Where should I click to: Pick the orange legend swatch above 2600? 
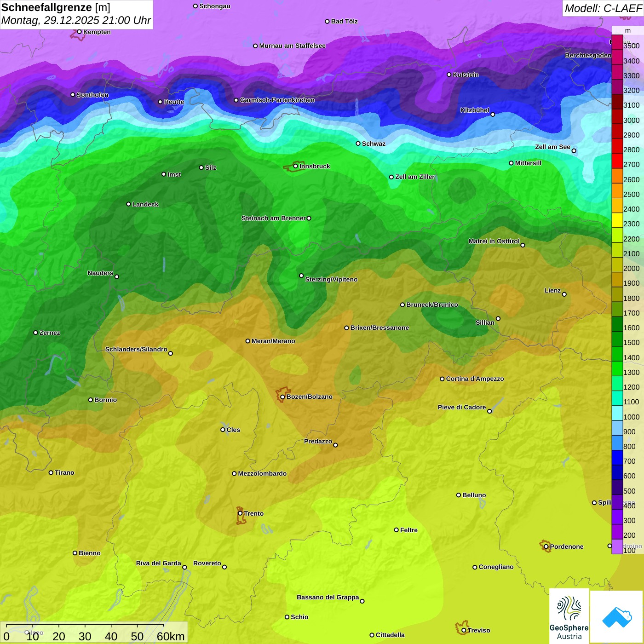(x=617, y=176)
